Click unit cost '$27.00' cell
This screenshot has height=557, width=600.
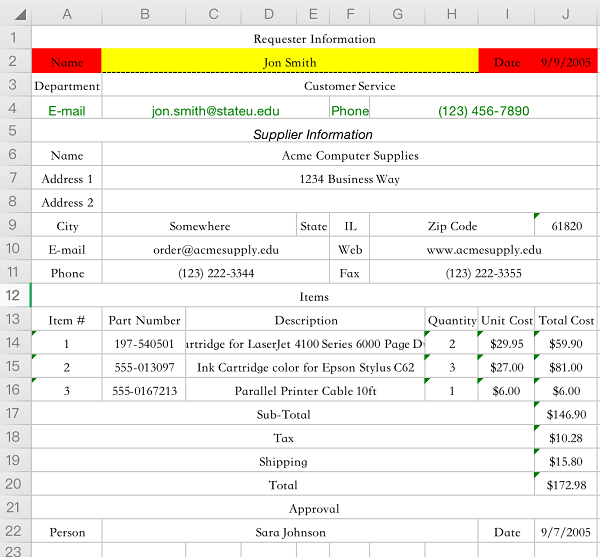click(506, 367)
